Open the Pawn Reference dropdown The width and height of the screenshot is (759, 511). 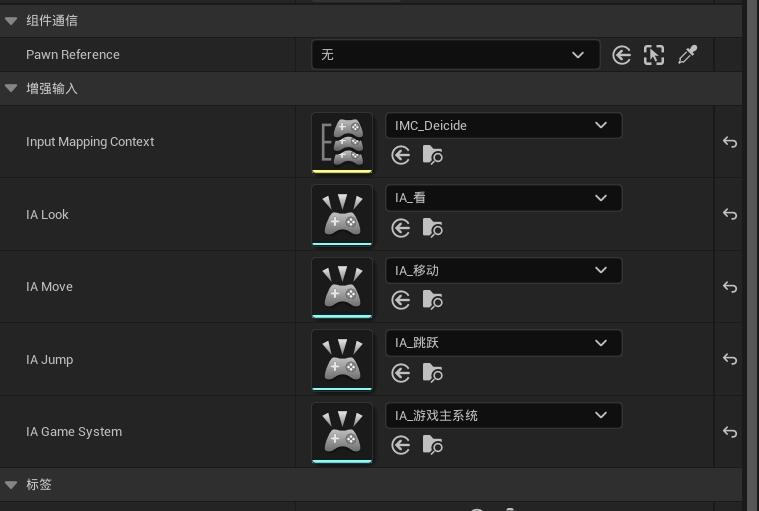(x=455, y=55)
